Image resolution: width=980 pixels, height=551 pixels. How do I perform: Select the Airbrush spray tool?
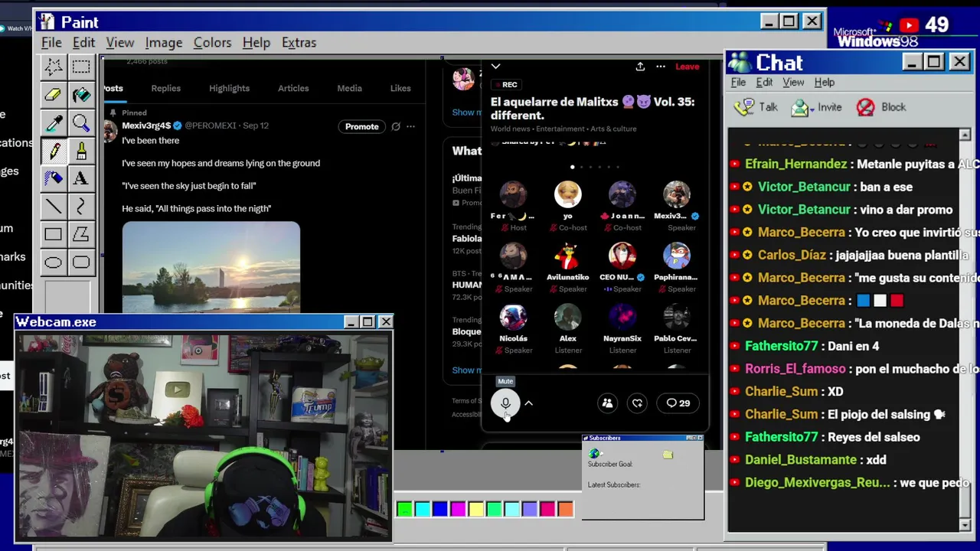(53, 178)
